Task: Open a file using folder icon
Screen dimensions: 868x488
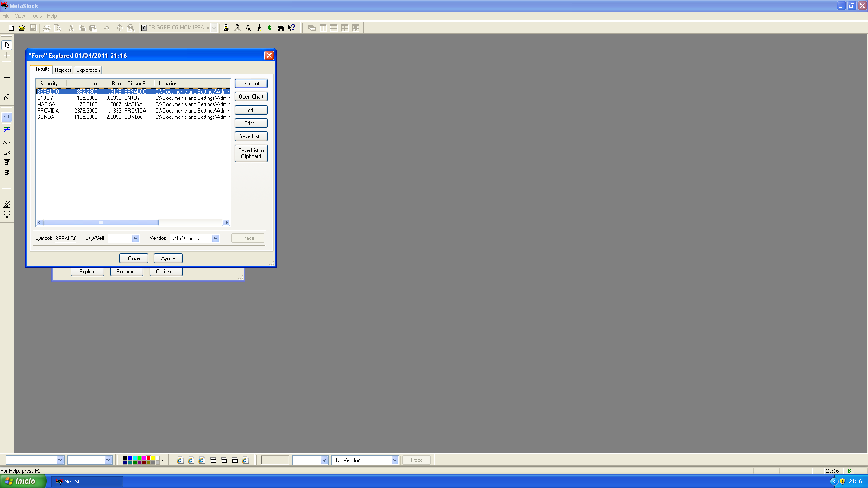Action: point(22,28)
